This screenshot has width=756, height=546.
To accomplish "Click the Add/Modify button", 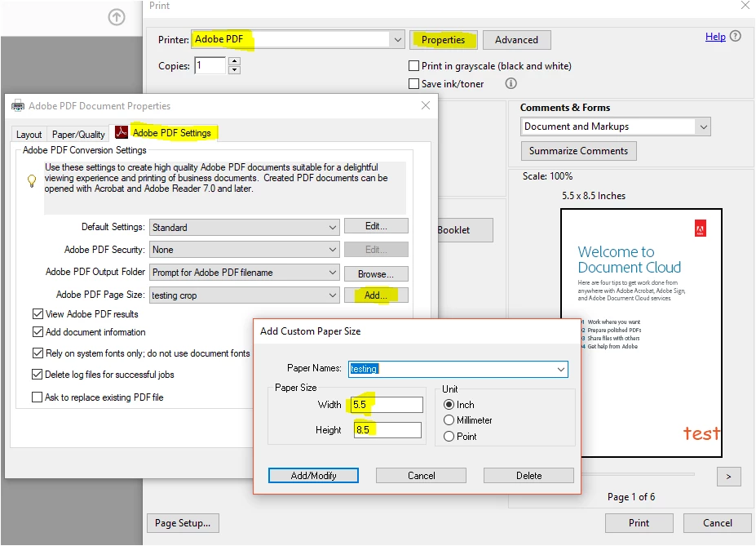I will point(313,476).
